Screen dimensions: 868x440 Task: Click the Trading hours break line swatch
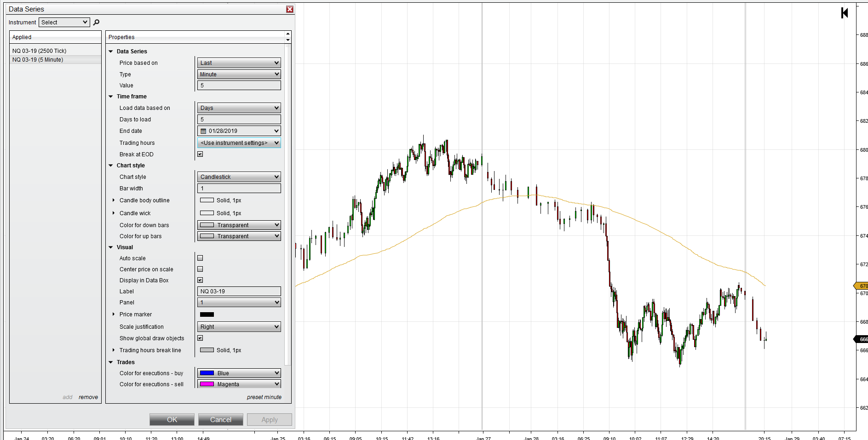[207, 350]
